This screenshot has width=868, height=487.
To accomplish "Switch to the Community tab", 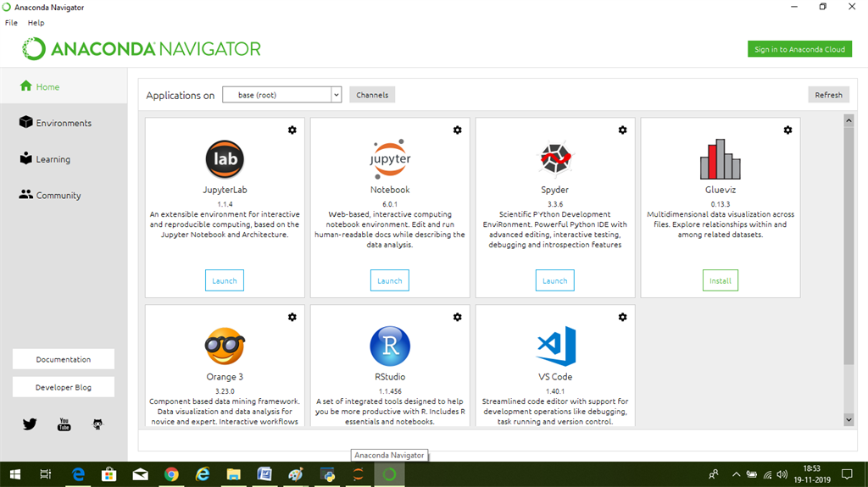I will [x=64, y=195].
